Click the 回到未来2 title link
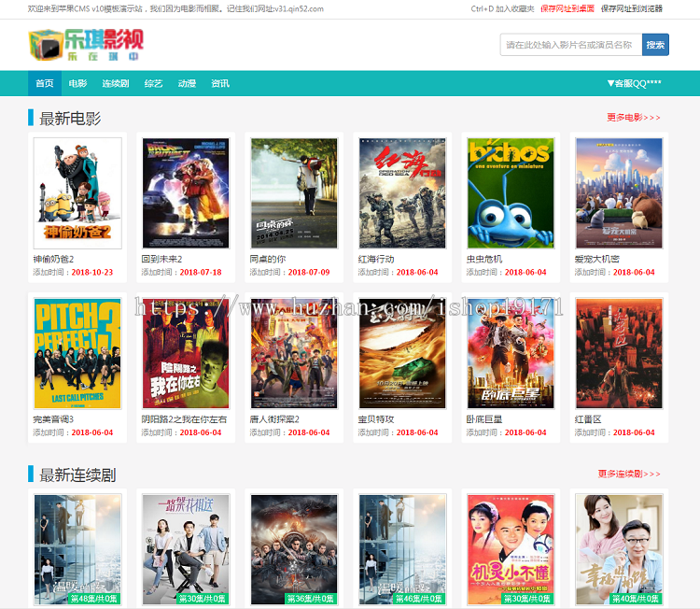This screenshot has width=700, height=609. [x=161, y=259]
